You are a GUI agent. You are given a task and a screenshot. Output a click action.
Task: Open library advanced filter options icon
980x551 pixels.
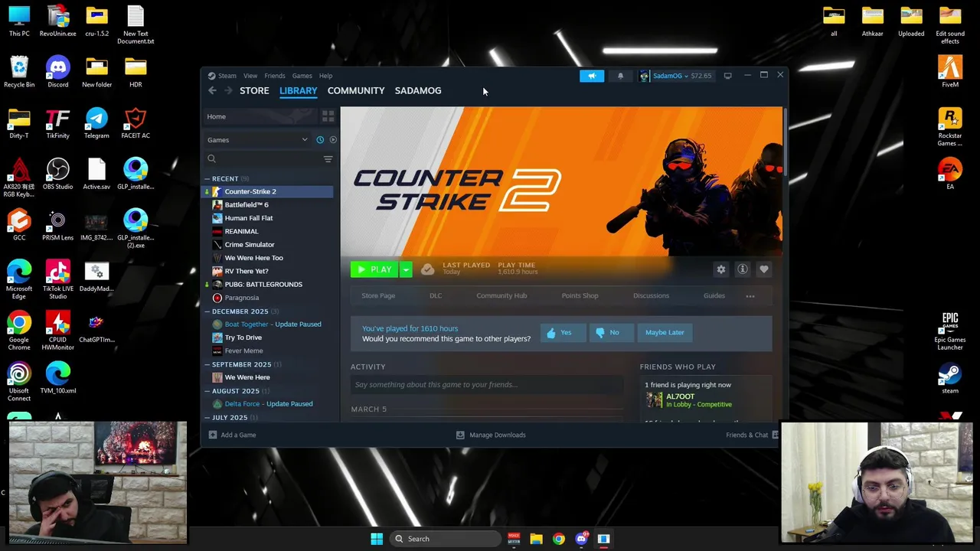point(328,159)
